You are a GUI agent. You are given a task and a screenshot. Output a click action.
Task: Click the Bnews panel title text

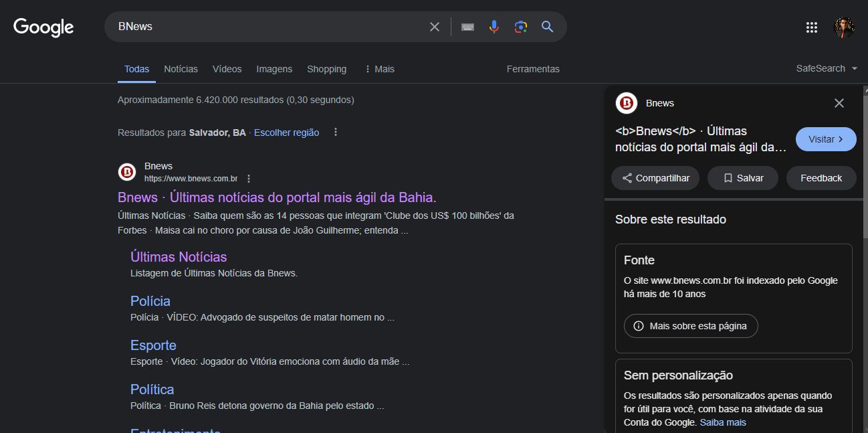click(x=660, y=103)
